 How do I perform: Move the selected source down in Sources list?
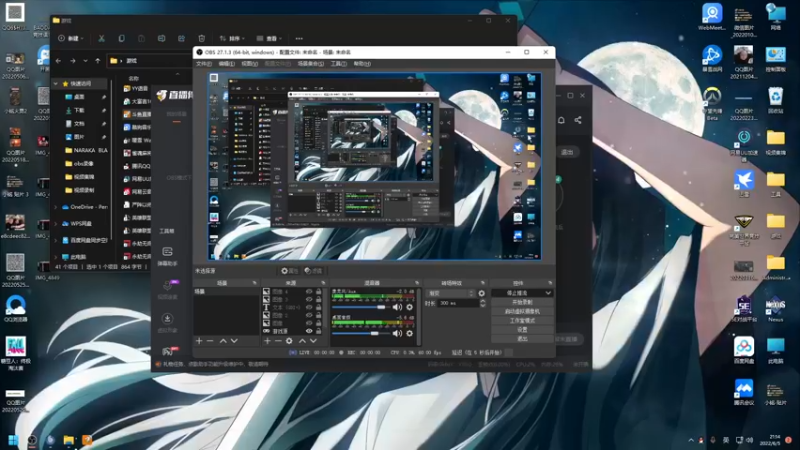[x=313, y=341]
